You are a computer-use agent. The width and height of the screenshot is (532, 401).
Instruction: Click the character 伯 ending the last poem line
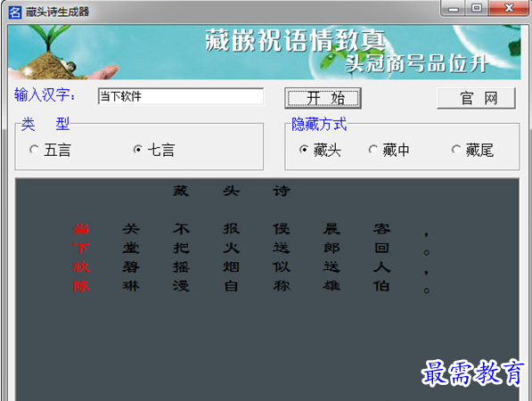382,286
